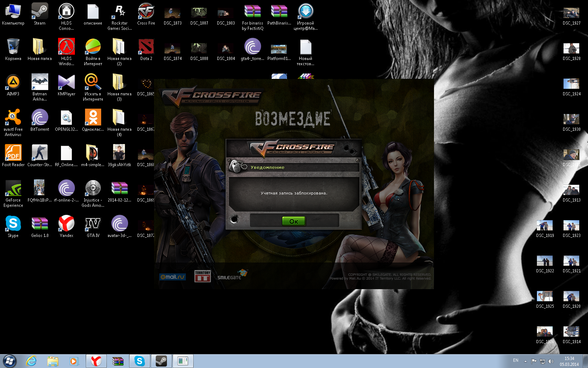Open the Корзина recycle bin
The width and height of the screenshot is (588, 368).
tap(13, 50)
